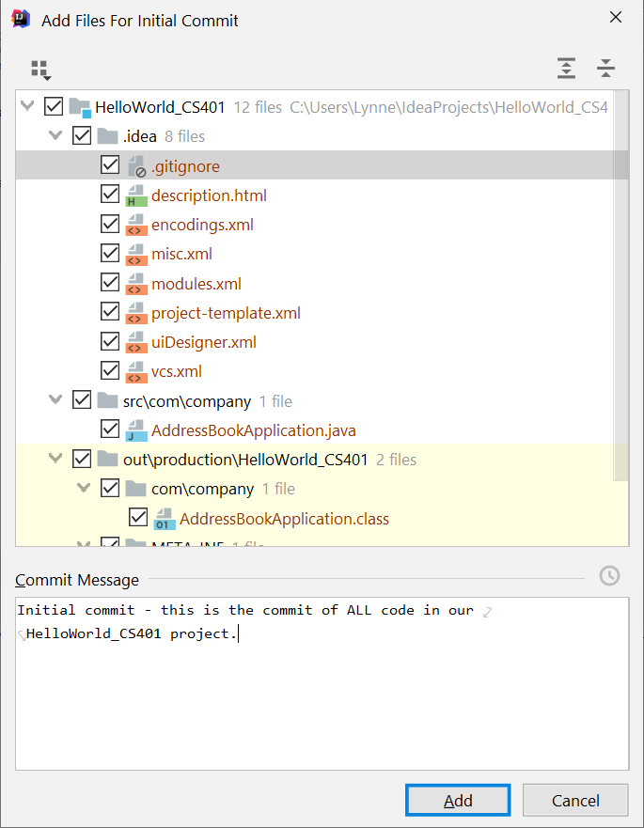Collapse the .idea folder node
The image size is (644, 828).
[55, 136]
